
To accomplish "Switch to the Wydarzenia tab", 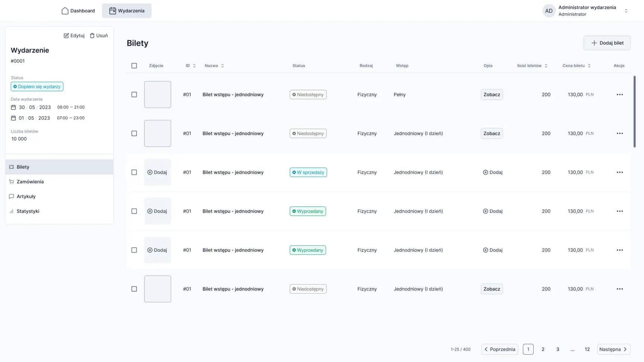I will point(127,11).
